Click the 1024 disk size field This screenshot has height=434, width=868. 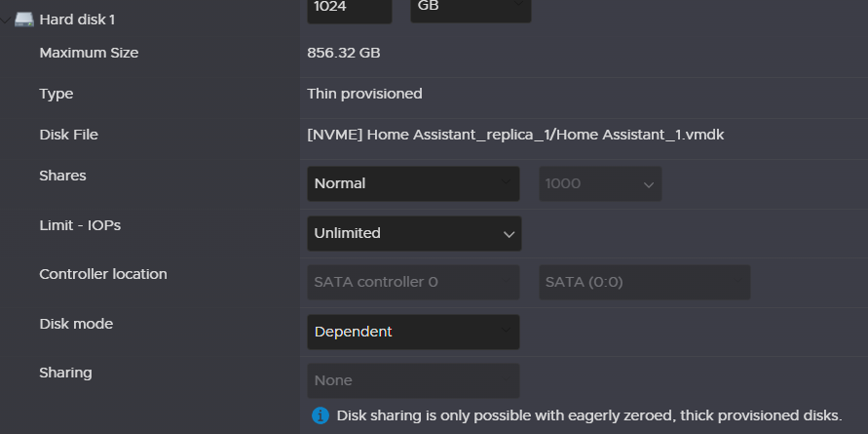350,11
